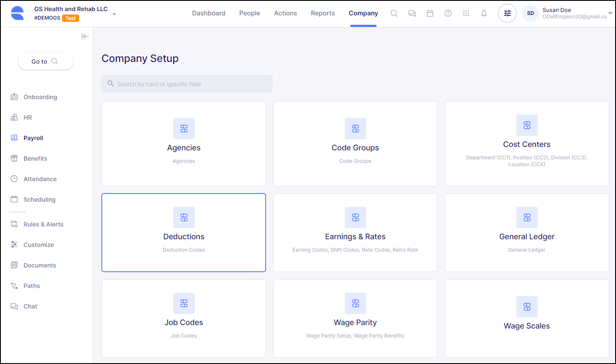The image size is (616, 364).
Task: Open the apps grid icon in the top bar
Action: pos(466,13)
